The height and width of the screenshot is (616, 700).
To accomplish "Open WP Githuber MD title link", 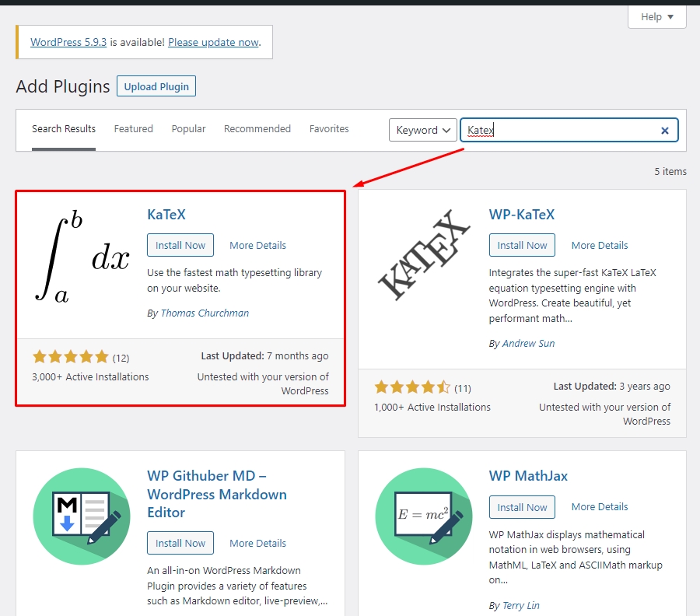I will (217, 494).
